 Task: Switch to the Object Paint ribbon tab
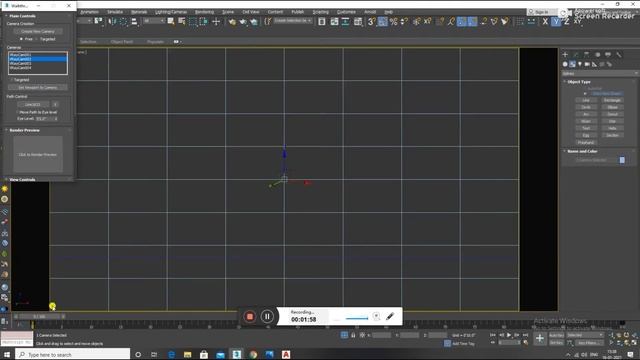[x=122, y=42]
